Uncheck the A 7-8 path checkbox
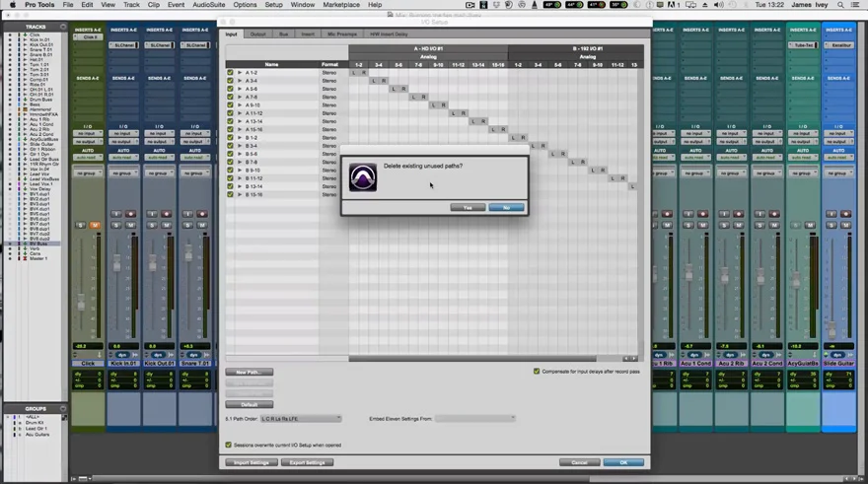This screenshot has width=868, height=484. (230, 97)
